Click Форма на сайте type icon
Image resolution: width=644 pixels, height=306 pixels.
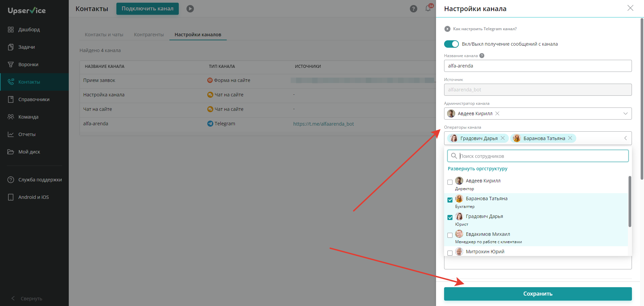210,80
